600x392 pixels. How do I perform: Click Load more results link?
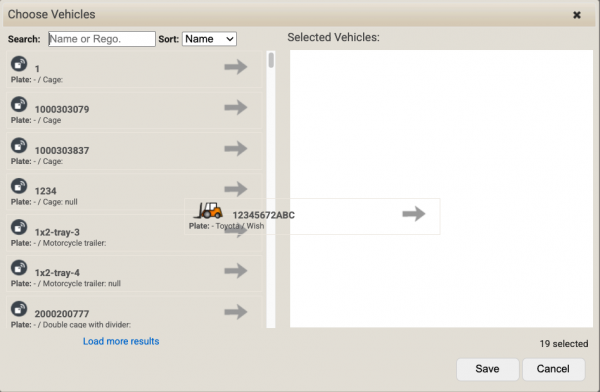(121, 341)
